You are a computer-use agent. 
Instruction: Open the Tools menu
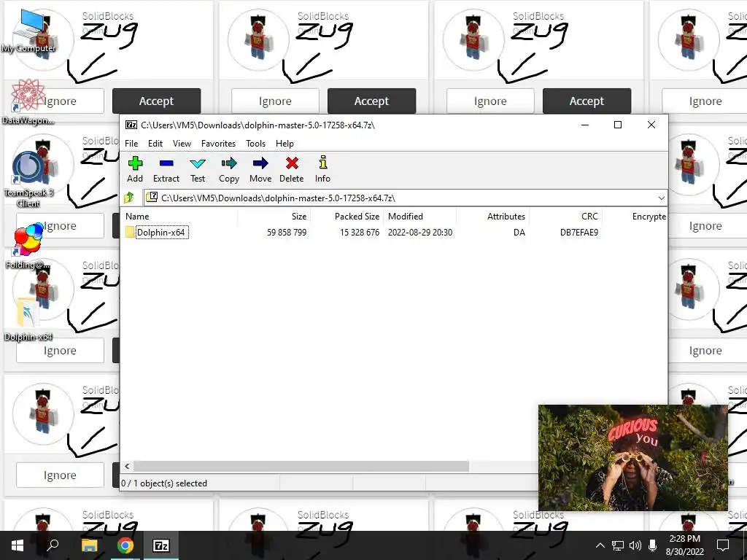255,144
